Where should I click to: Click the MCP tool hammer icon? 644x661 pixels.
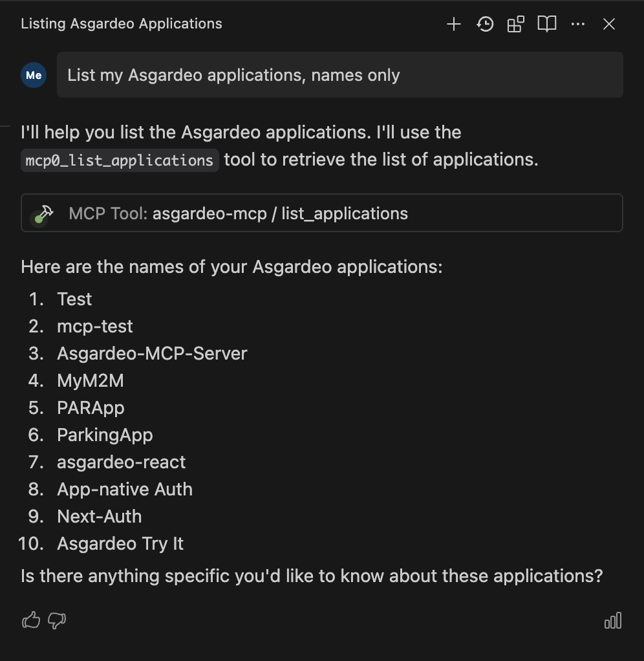coord(43,213)
